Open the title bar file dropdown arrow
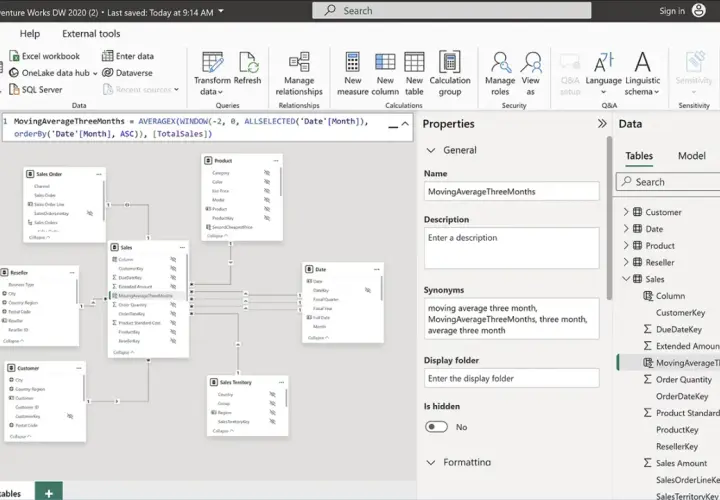Image resolution: width=720 pixels, height=500 pixels. point(221,11)
